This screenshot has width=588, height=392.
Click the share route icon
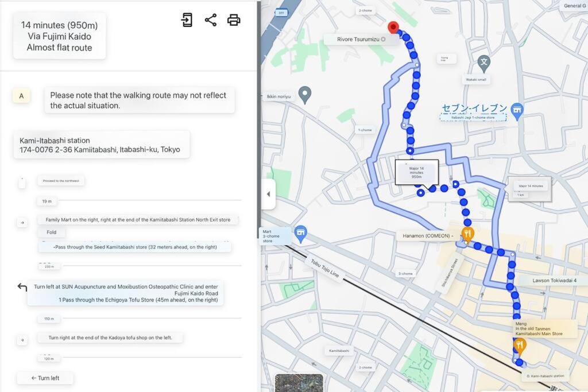[211, 20]
